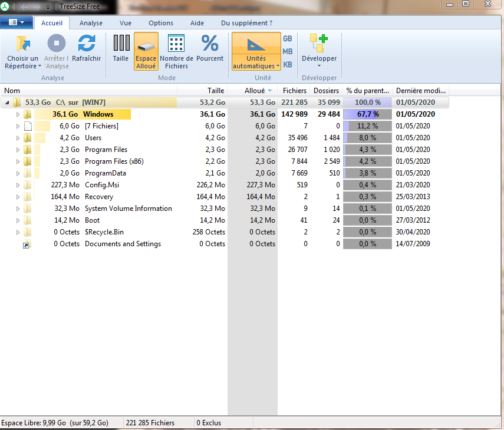Click the [7 Fichiers] file icon

point(28,126)
